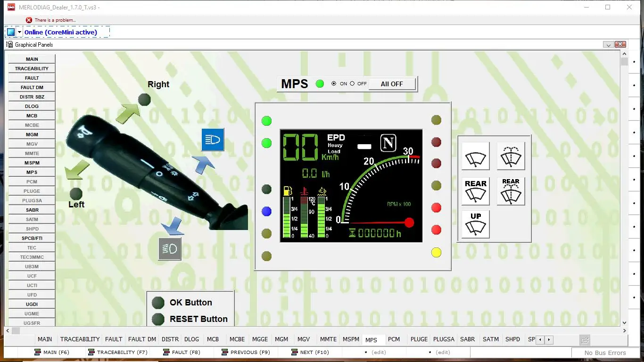
Task: Click the MPS green status lamp
Action: coord(320,84)
